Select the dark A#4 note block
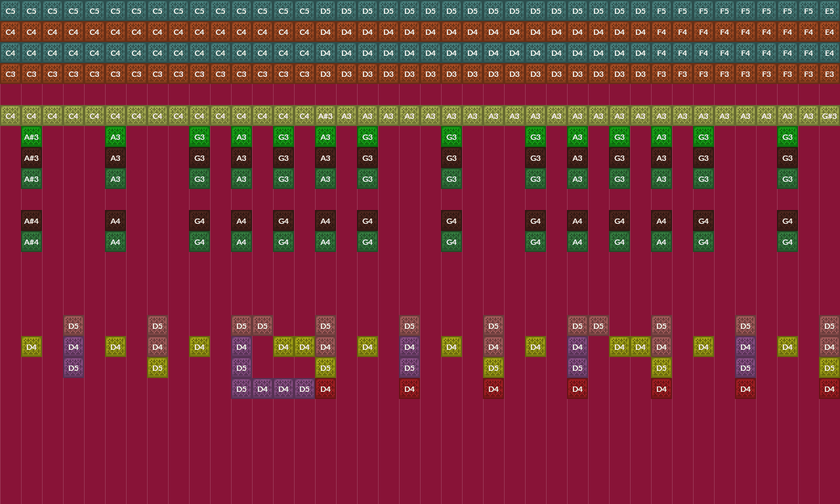This screenshot has height=504, width=840. [31, 220]
